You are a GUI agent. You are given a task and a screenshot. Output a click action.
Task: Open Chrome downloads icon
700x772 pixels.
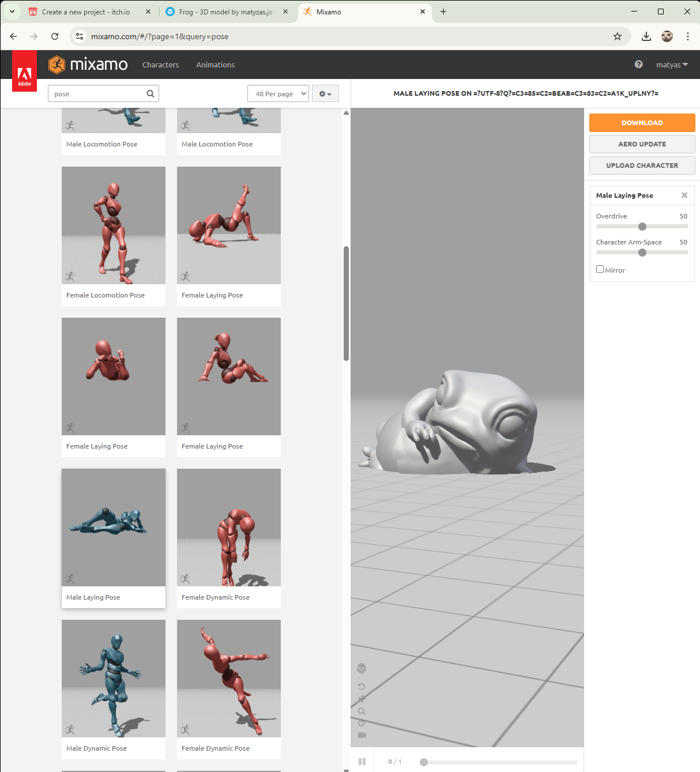tap(646, 36)
